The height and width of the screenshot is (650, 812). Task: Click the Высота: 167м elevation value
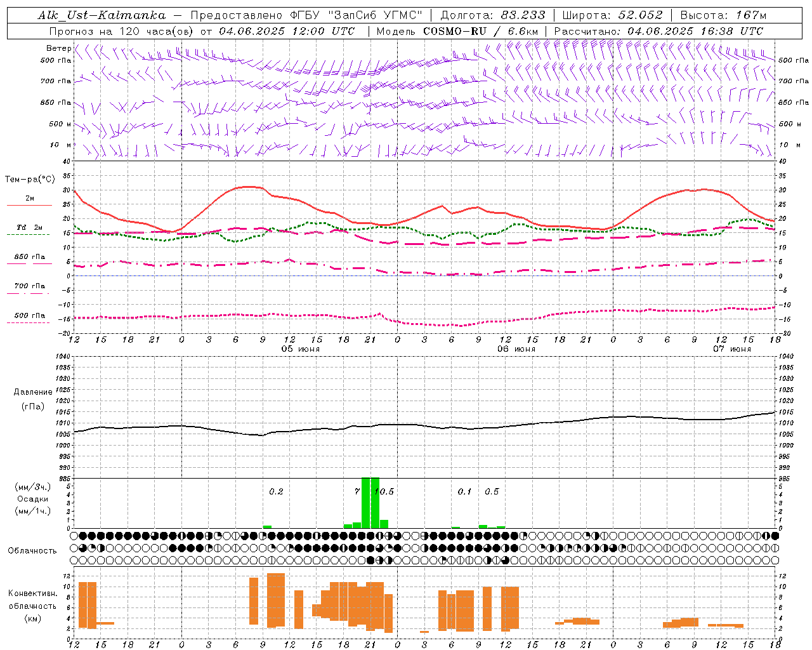(723, 15)
